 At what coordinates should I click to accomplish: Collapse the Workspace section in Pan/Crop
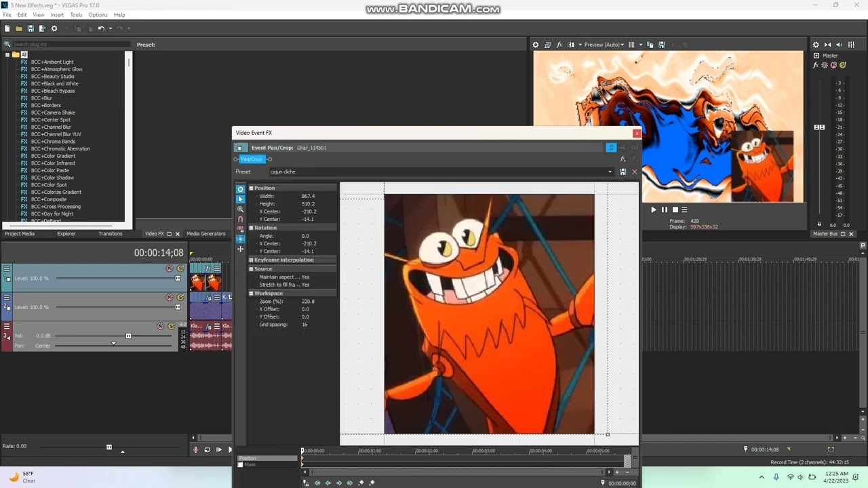[x=251, y=293]
